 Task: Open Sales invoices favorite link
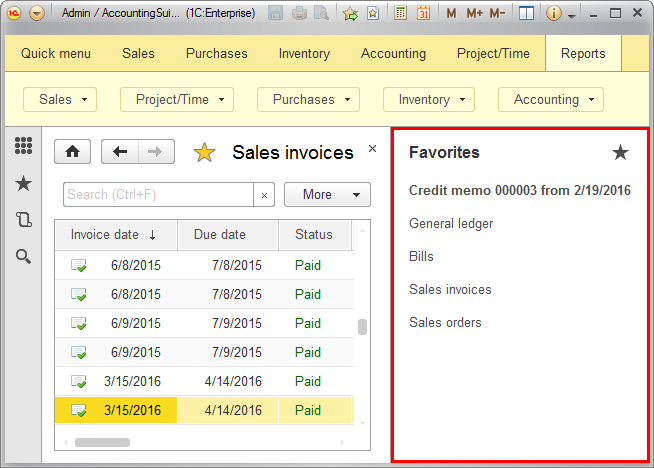click(x=450, y=289)
